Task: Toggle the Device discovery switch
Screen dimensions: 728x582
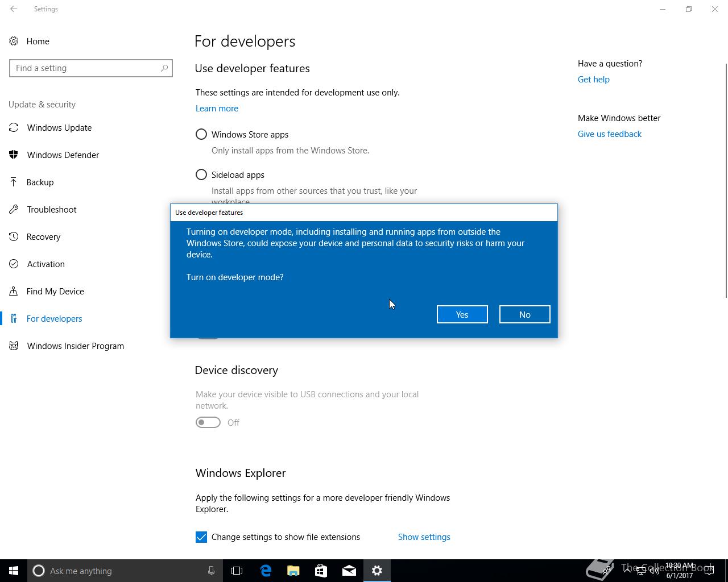Action: (208, 422)
